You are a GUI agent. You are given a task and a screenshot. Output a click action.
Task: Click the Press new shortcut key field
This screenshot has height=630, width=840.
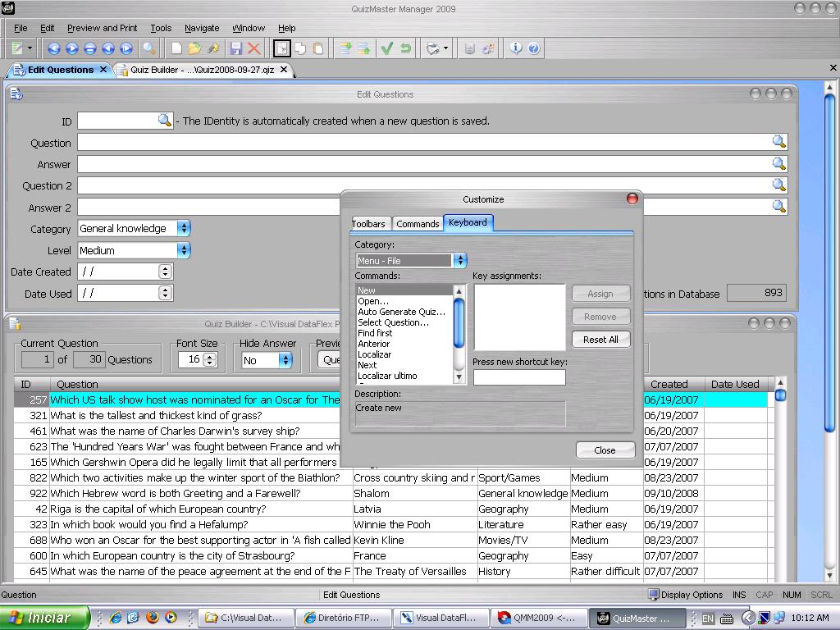(x=519, y=377)
